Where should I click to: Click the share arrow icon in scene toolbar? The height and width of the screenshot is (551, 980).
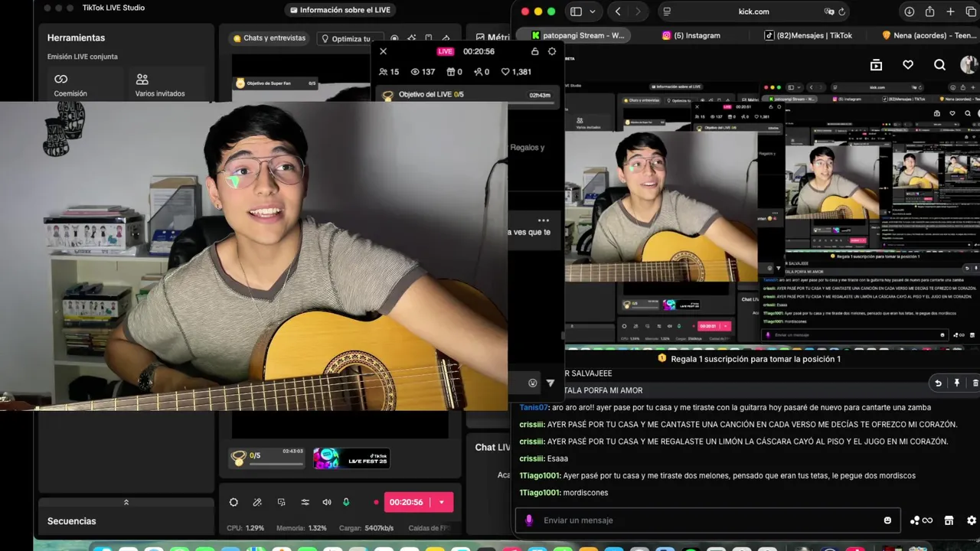[446, 38]
